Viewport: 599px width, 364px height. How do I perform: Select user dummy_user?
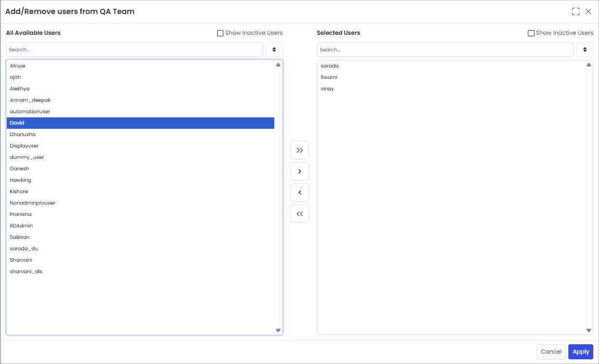click(x=140, y=157)
